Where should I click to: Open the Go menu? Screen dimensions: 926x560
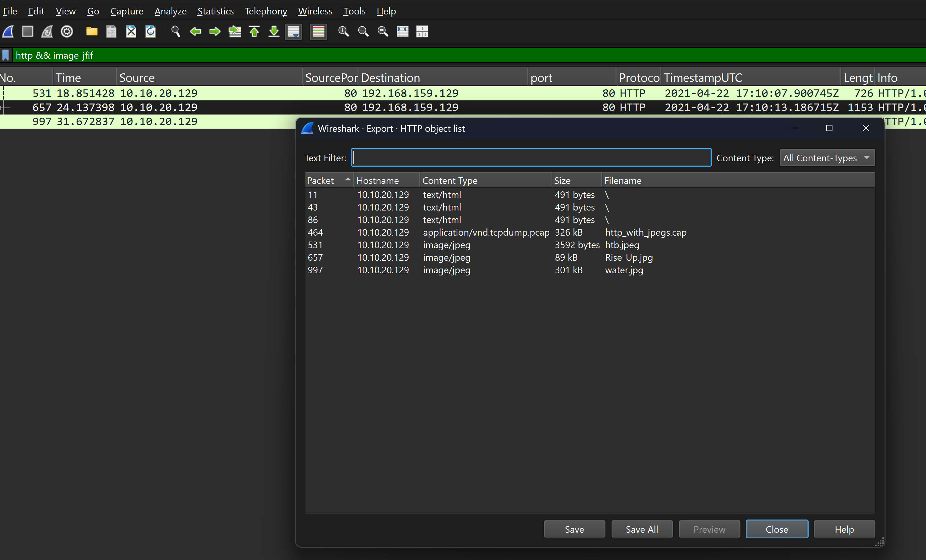click(93, 11)
